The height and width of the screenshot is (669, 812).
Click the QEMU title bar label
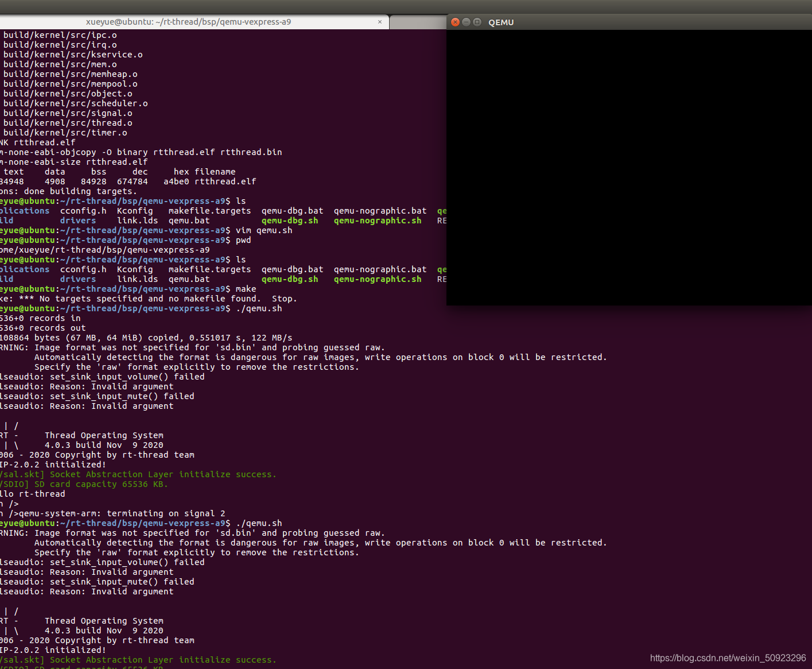point(500,22)
